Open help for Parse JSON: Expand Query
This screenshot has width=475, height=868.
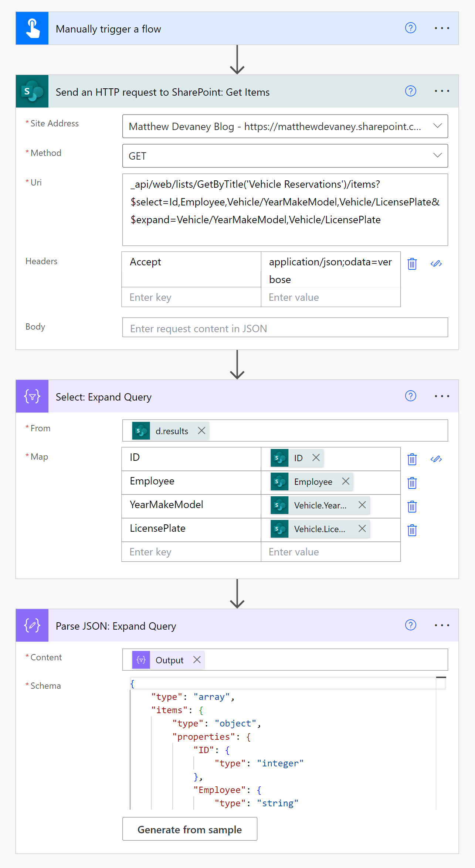coord(411,625)
